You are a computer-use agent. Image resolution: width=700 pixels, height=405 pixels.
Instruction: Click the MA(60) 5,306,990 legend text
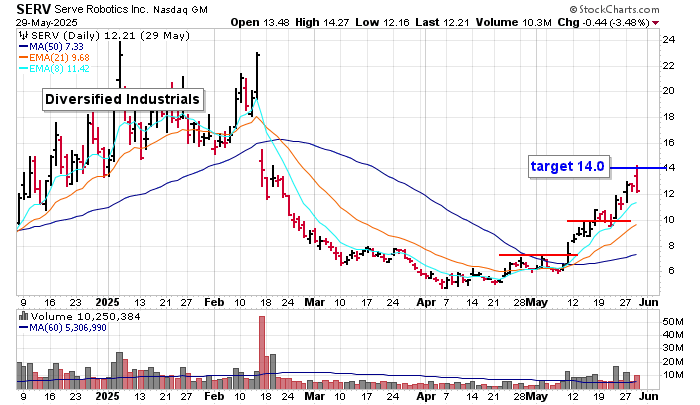click(68, 328)
